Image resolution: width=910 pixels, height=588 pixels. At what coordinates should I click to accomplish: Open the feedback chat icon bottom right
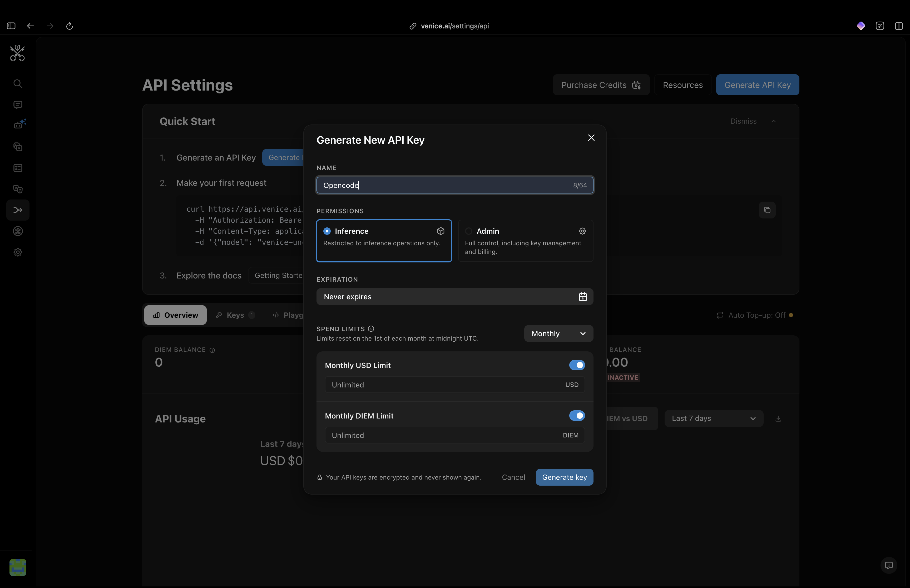[x=889, y=565]
